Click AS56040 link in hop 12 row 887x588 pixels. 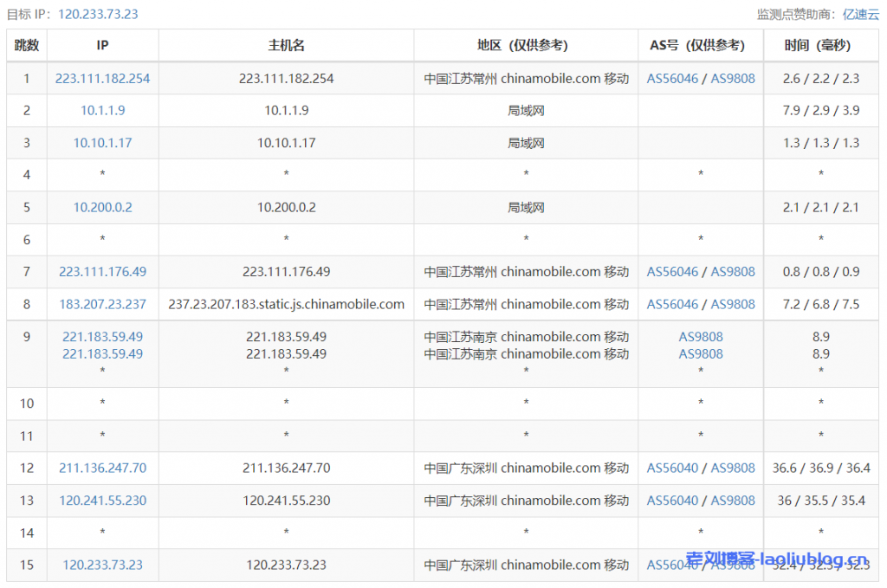[672, 468]
